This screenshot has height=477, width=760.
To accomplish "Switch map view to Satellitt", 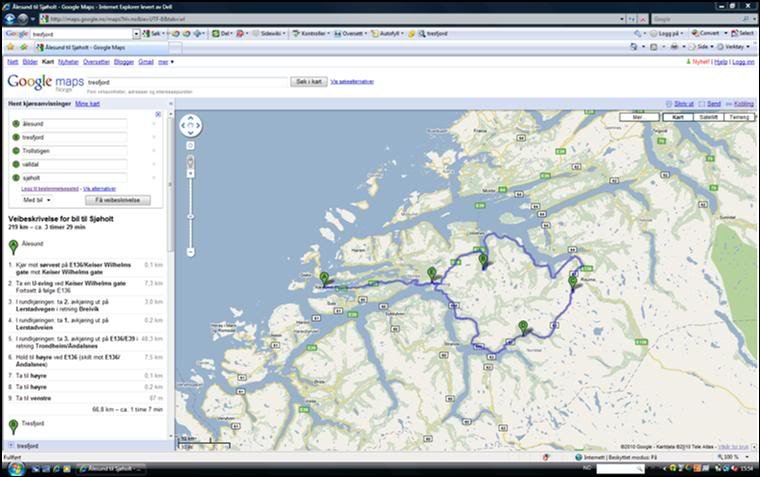I will click(x=708, y=117).
